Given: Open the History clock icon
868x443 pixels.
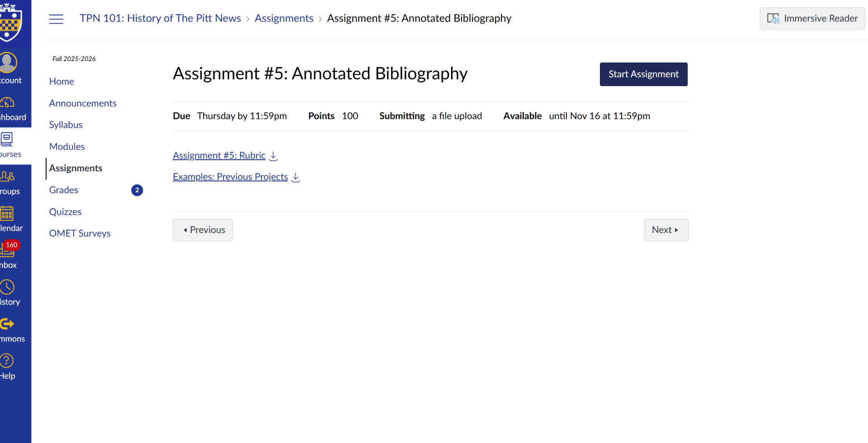Looking at the screenshot, I should tap(7, 287).
